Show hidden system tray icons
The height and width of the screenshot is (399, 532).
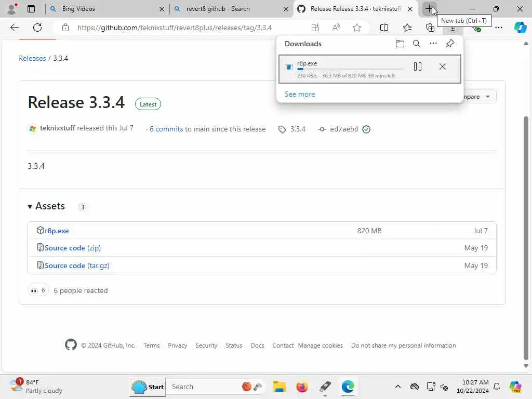click(397, 387)
